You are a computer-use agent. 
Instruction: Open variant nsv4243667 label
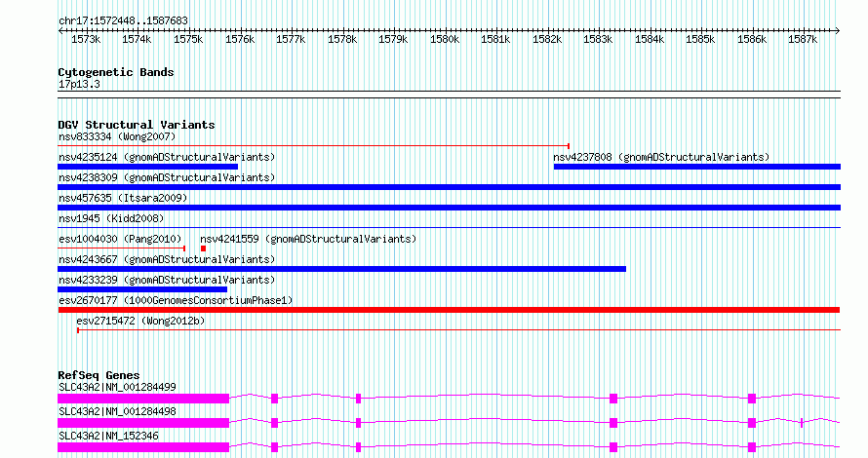coord(167,259)
